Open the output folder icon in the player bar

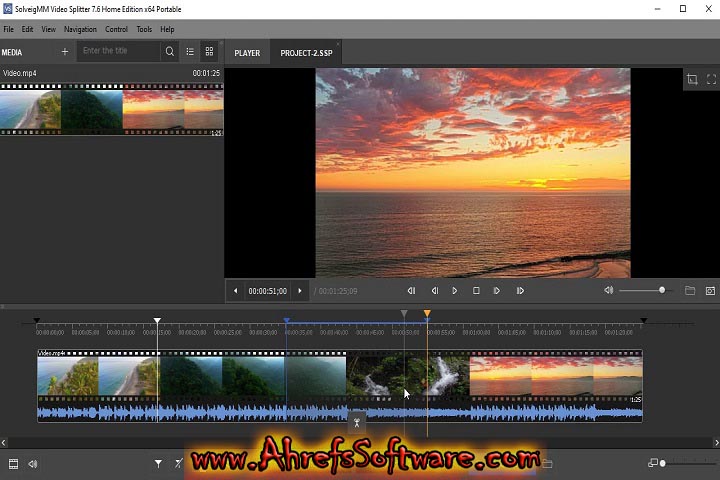[690, 291]
